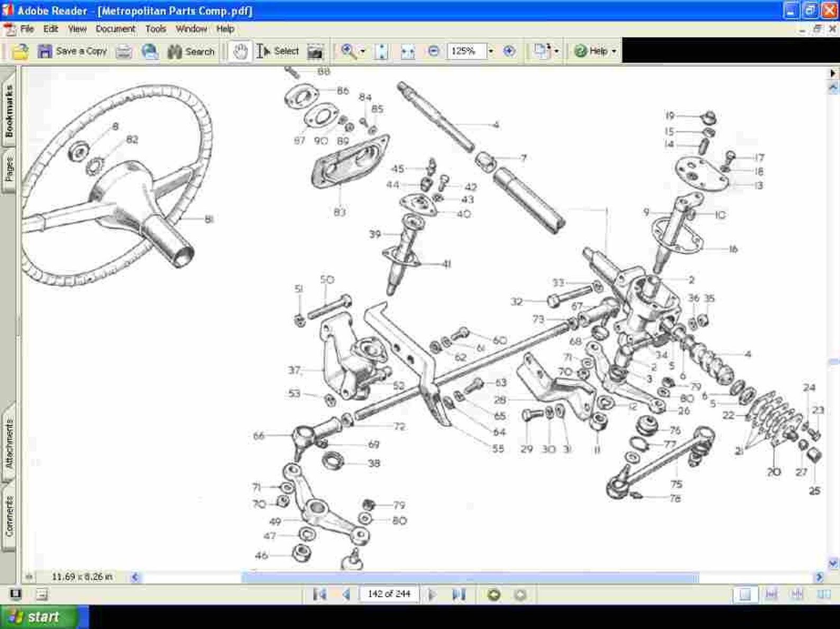Open the Pages side panel tab
This screenshot has width=840, height=629.
(8, 169)
